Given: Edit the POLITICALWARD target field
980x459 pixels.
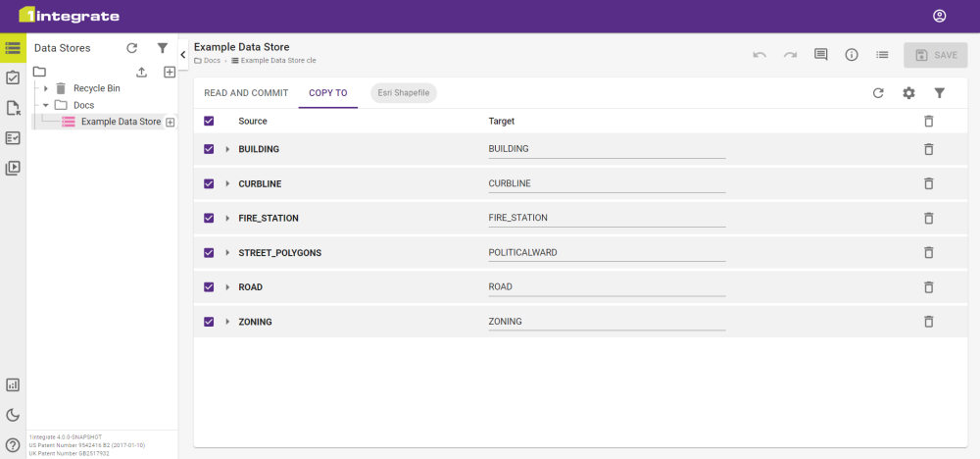Looking at the screenshot, I should (606, 252).
